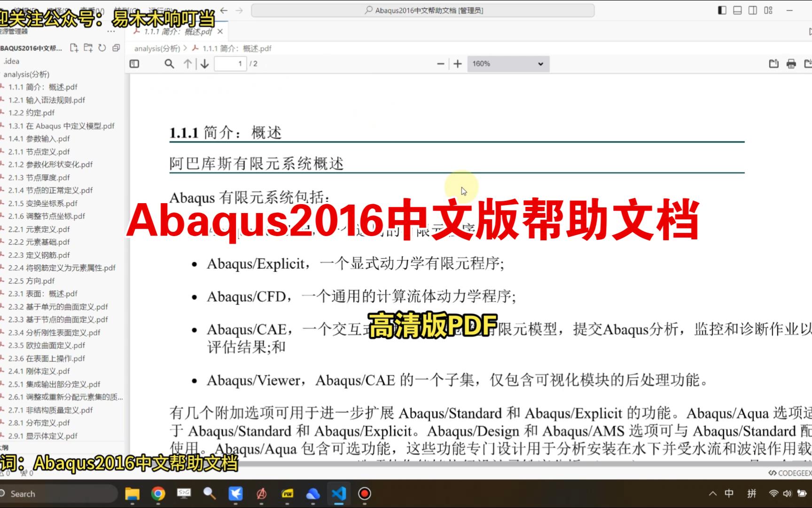Open Visual Studio Code taskbar icon
812x508 pixels.
(339, 494)
